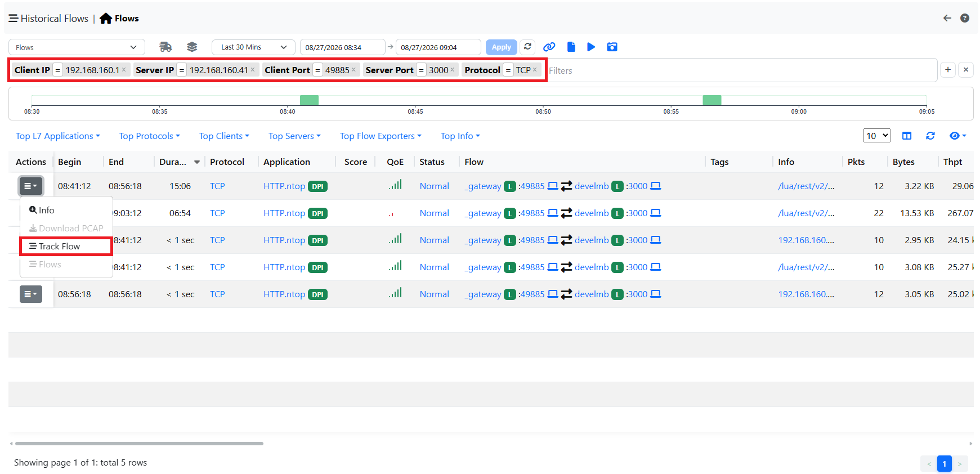Toggle table columns with the columns icon
Viewport: 980px width, 474px height.
coord(907,136)
